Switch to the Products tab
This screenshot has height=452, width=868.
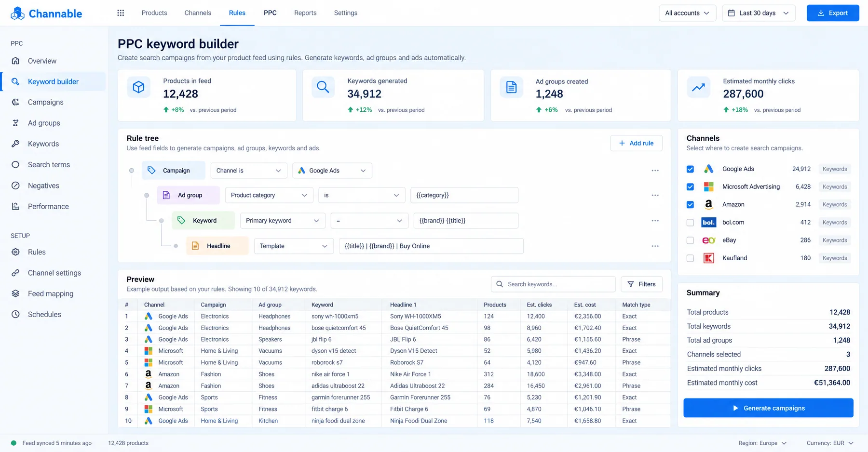(x=154, y=13)
